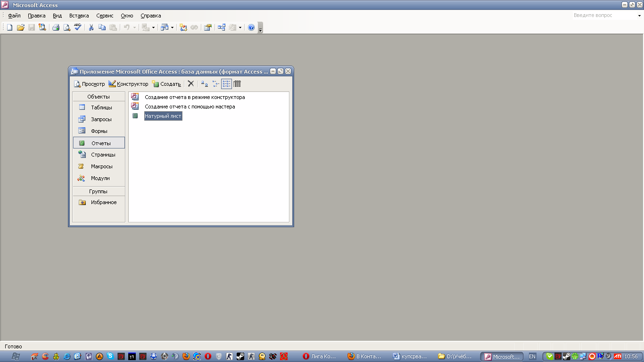
Task: Open the Окно menu
Action: click(127, 16)
